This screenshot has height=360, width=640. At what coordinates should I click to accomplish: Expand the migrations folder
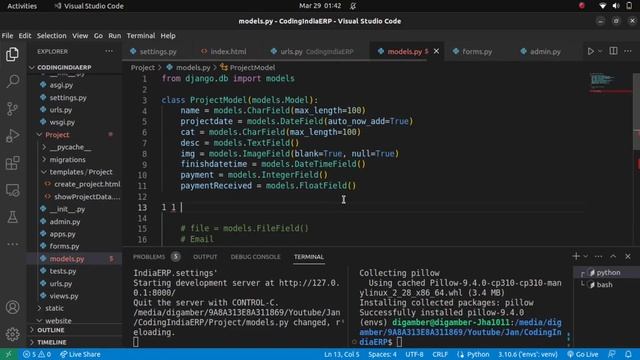[x=67, y=160]
